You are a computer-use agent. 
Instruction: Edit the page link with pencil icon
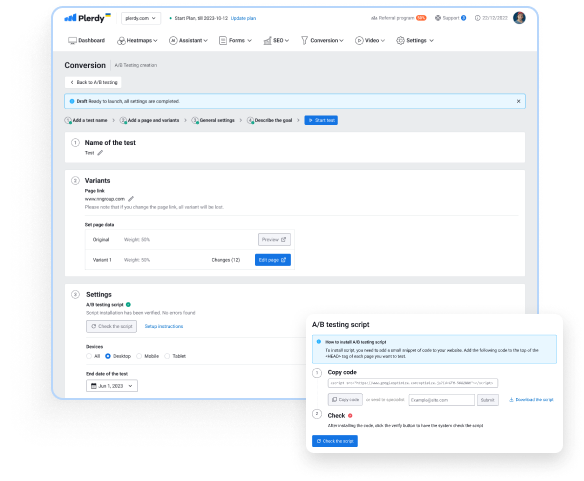pyautogui.click(x=131, y=199)
